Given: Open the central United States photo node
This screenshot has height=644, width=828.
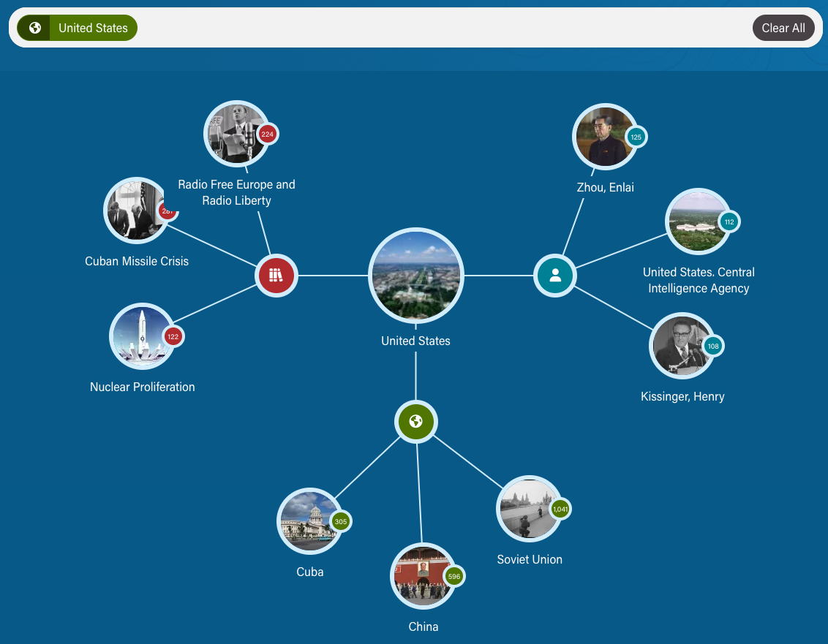Looking at the screenshot, I should tap(416, 276).
